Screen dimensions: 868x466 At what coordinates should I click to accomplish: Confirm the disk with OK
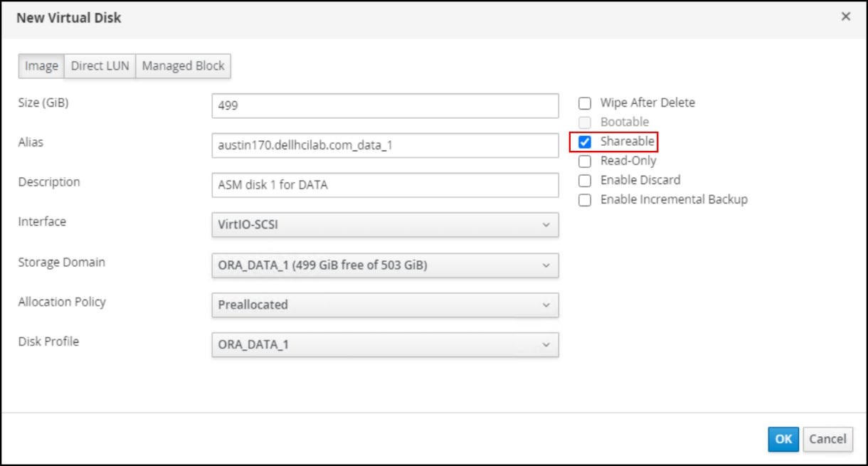click(x=783, y=439)
